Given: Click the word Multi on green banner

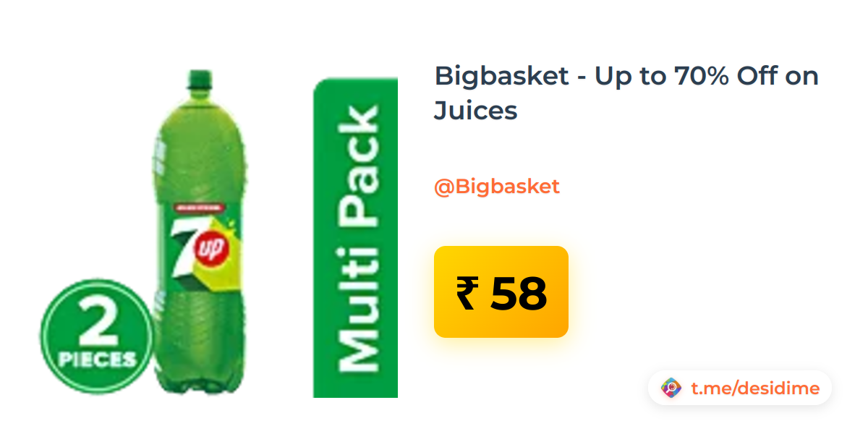Looking at the screenshot, I should (359, 308).
